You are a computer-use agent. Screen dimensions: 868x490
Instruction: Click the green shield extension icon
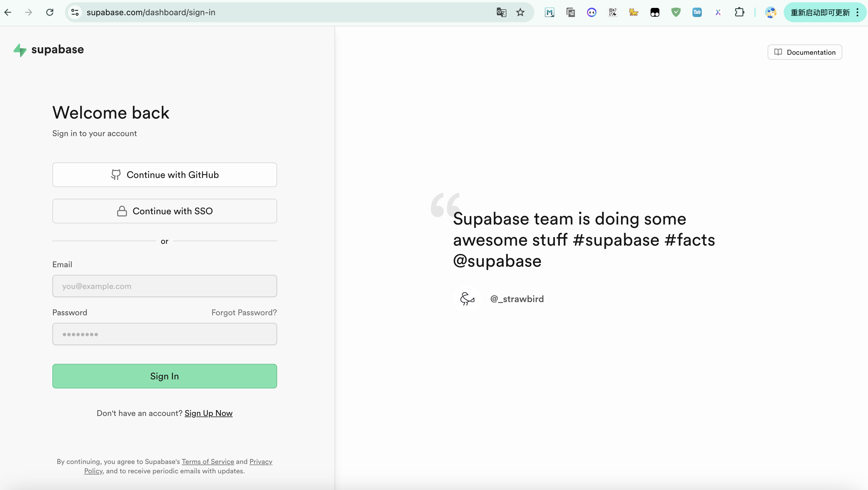point(676,13)
